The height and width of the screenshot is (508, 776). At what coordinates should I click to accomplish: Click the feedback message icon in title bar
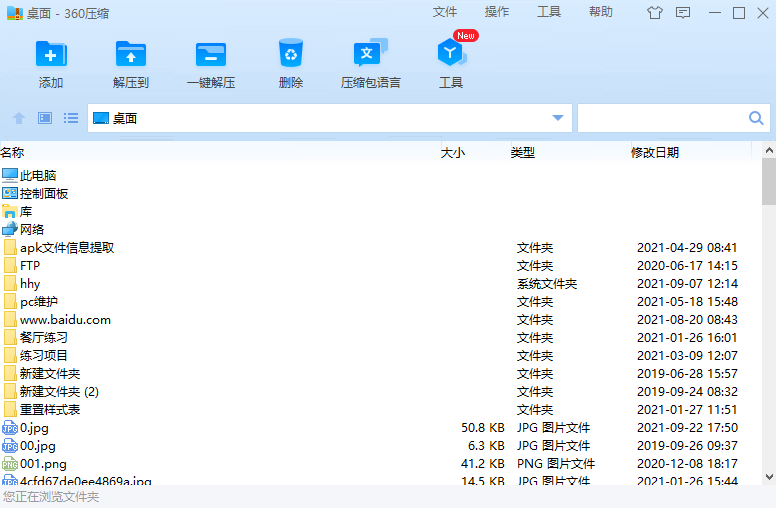[683, 13]
